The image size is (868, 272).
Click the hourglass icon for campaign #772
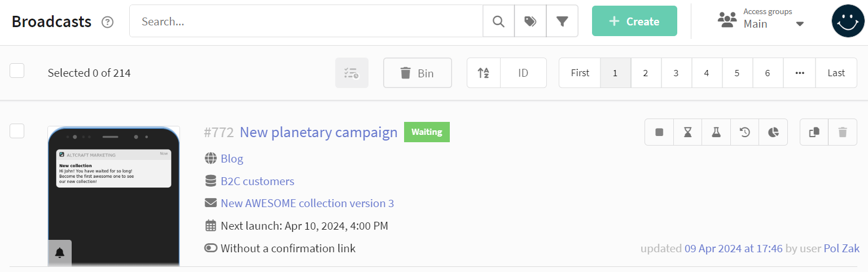pyautogui.click(x=688, y=132)
